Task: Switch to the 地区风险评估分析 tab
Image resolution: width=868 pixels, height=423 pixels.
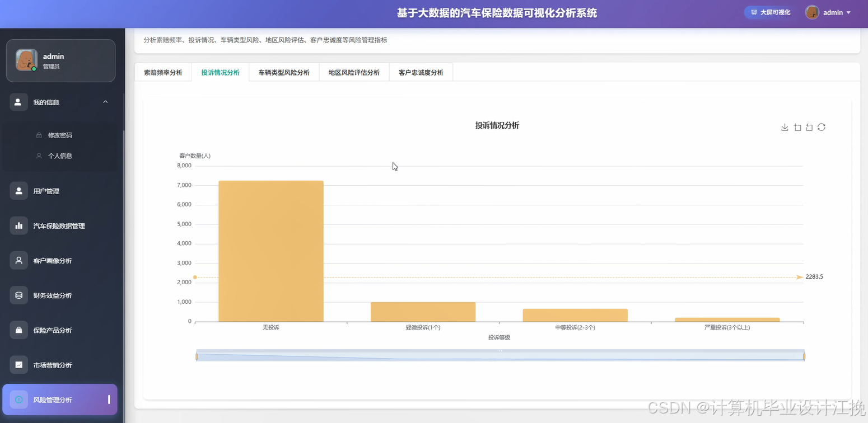Action: (354, 72)
